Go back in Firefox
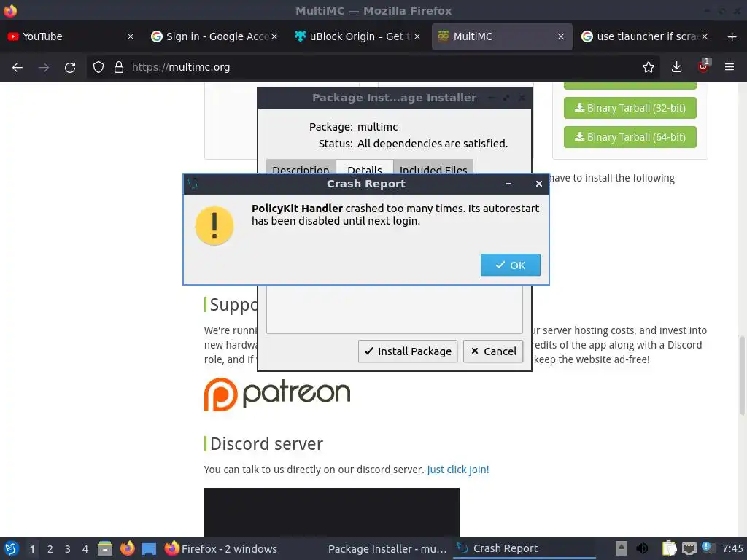 coord(18,68)
